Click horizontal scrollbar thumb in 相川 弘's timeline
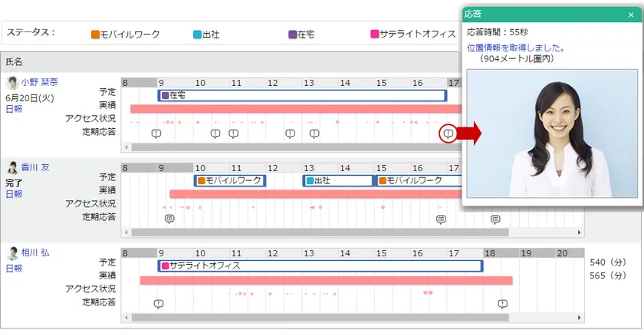 320,318
